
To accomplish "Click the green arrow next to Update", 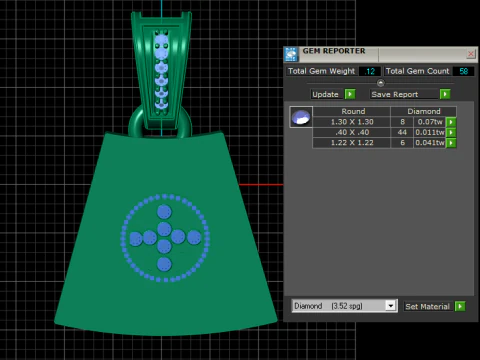I will coord(350,94).
